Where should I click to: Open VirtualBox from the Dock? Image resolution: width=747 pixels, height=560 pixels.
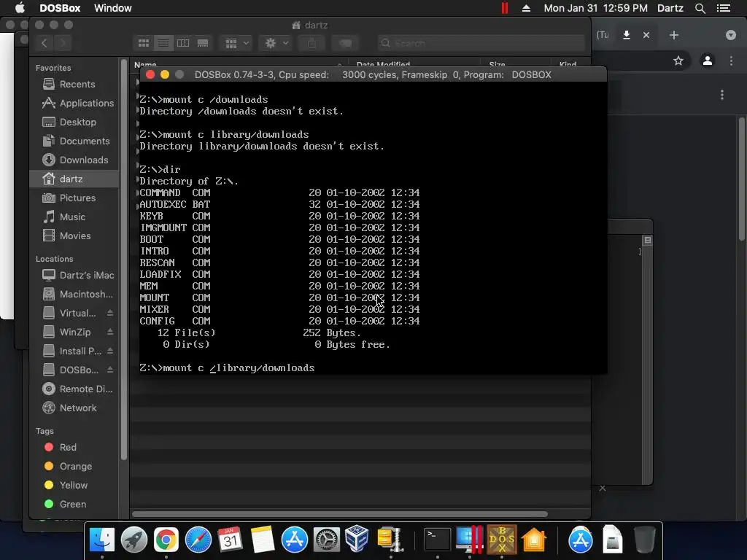[x=357, y=539]
